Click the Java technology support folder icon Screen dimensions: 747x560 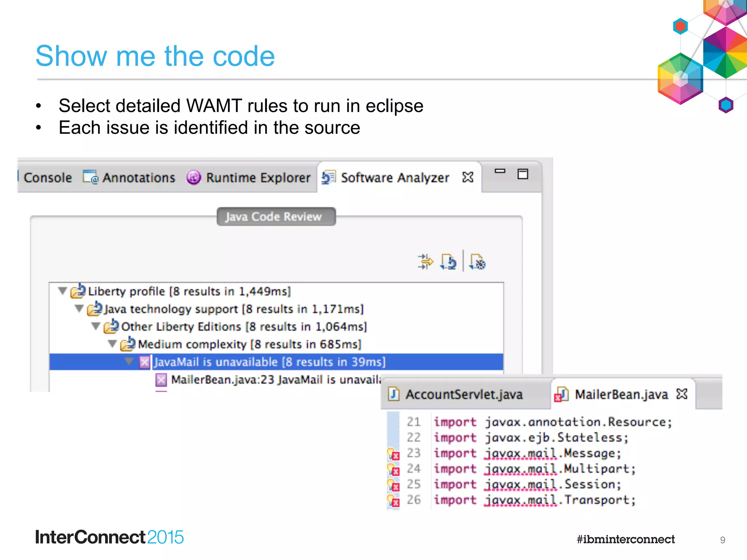click(94, 308)
